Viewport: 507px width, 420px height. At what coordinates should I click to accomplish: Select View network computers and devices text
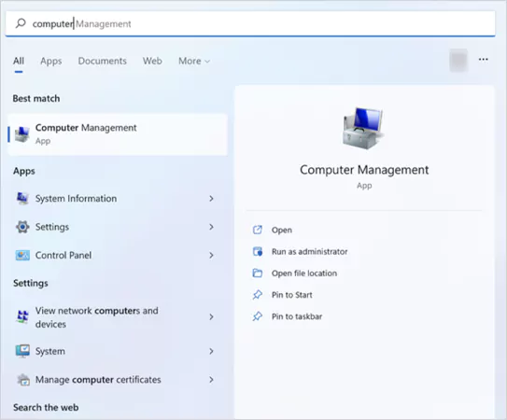[97, 317]
